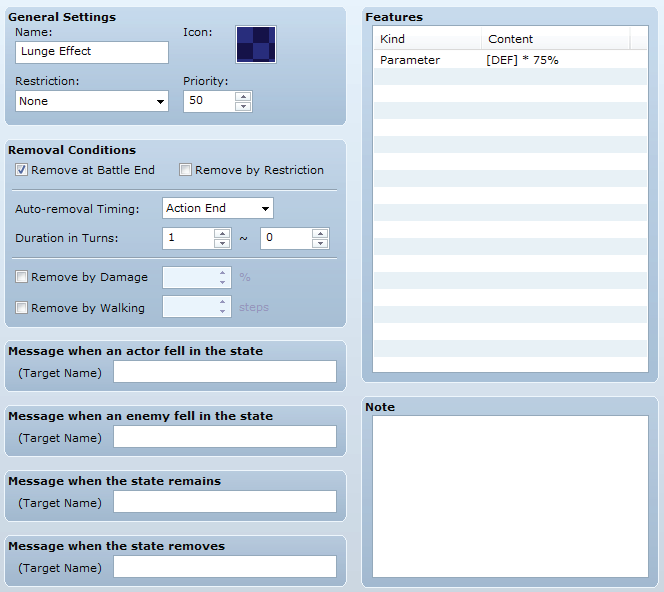Click the '[DEF] * 75%' content cell

522,60
